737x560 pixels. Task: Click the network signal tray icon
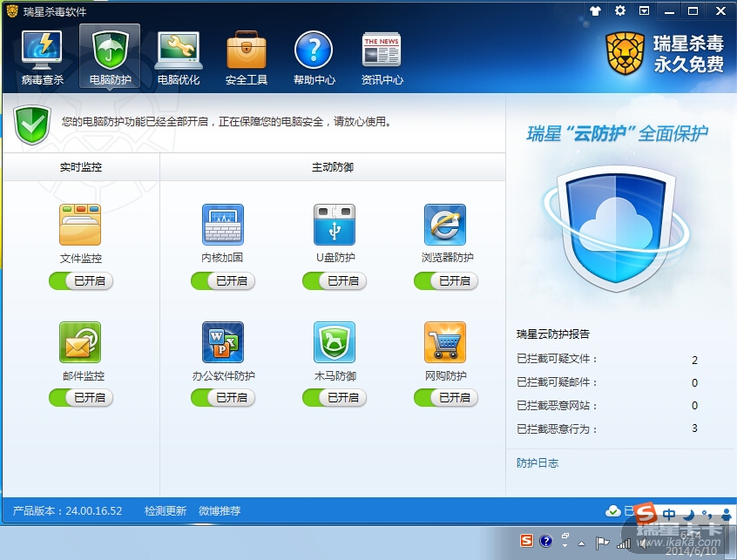click(x=623, y=543)
